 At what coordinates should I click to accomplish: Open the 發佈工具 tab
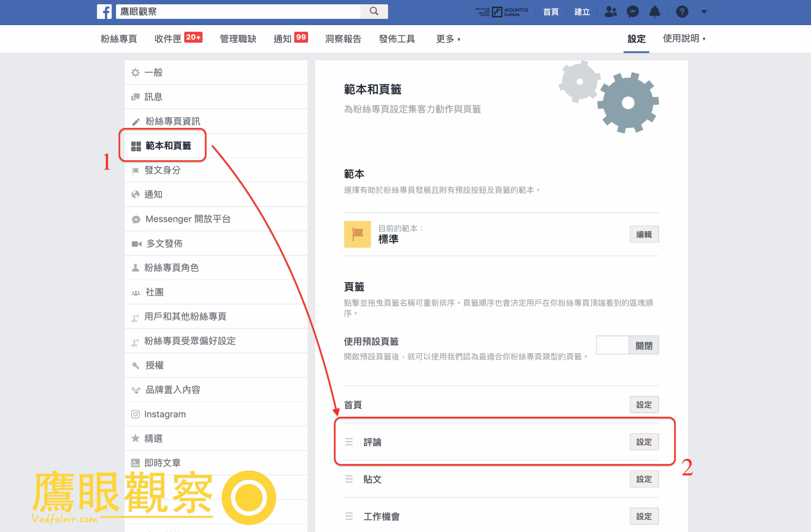[397, 39]
